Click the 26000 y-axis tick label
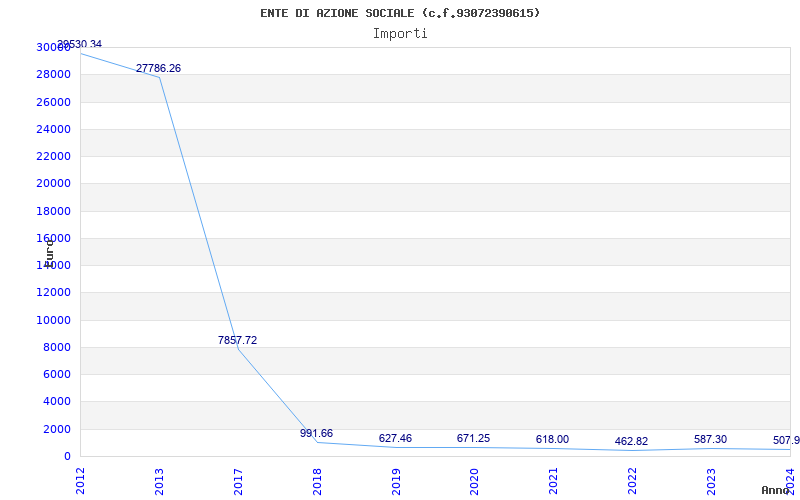 (x=53, y=102)
